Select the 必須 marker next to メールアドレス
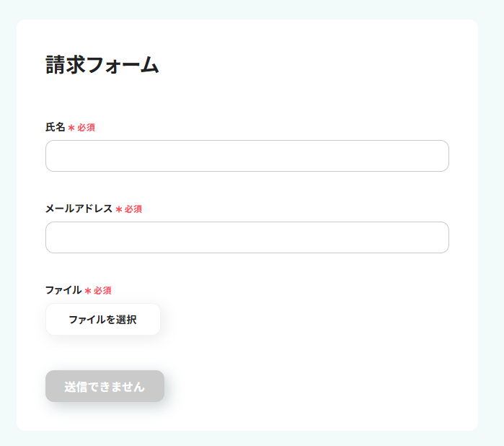 [x=133, y=209]
